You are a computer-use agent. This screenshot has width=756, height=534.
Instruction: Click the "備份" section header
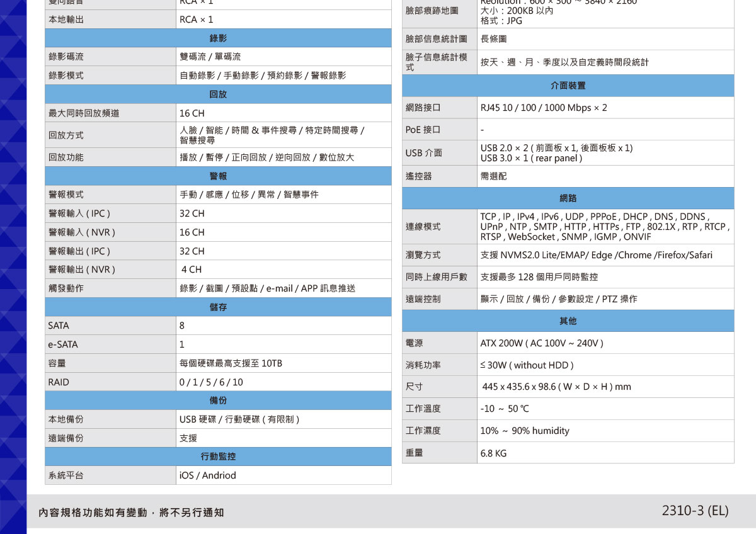click(218, 401)
